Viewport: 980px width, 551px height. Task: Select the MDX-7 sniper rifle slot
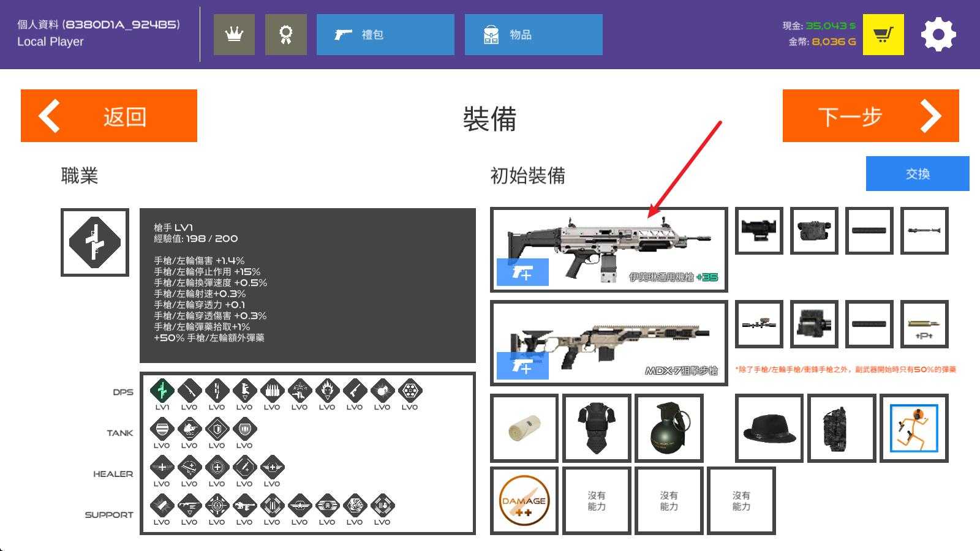point(609,343)
